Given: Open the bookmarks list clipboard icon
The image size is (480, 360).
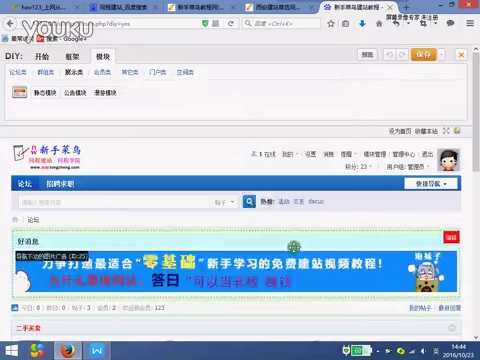Looking at the screenshot, I should [345, 24].
